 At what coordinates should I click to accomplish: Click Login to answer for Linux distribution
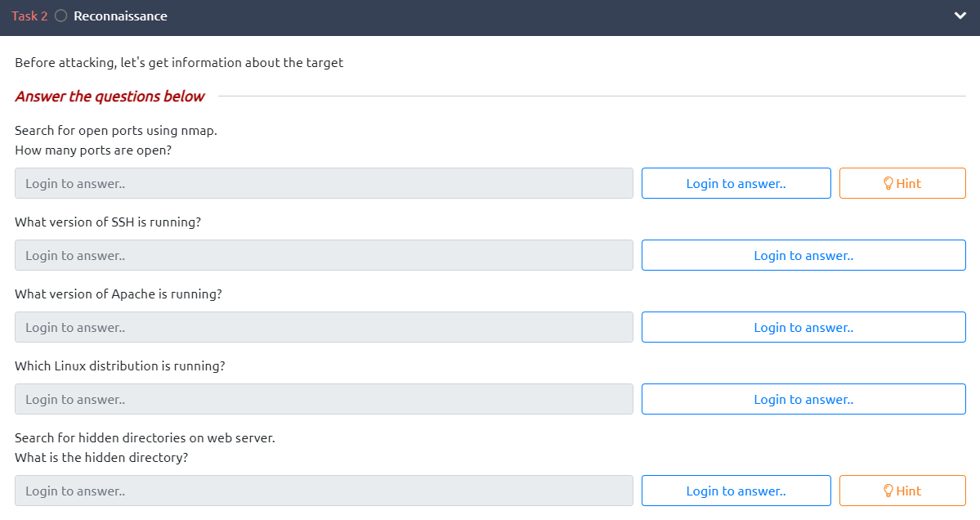tap(803, 399)
